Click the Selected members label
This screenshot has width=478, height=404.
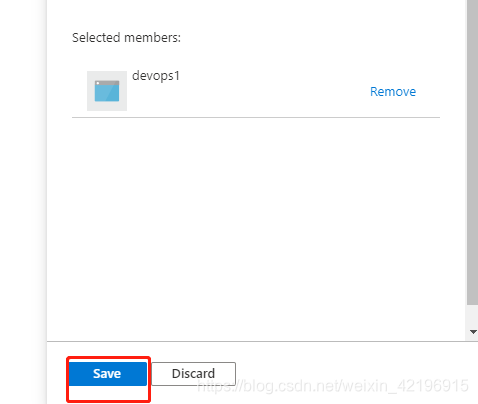(126, 37)
